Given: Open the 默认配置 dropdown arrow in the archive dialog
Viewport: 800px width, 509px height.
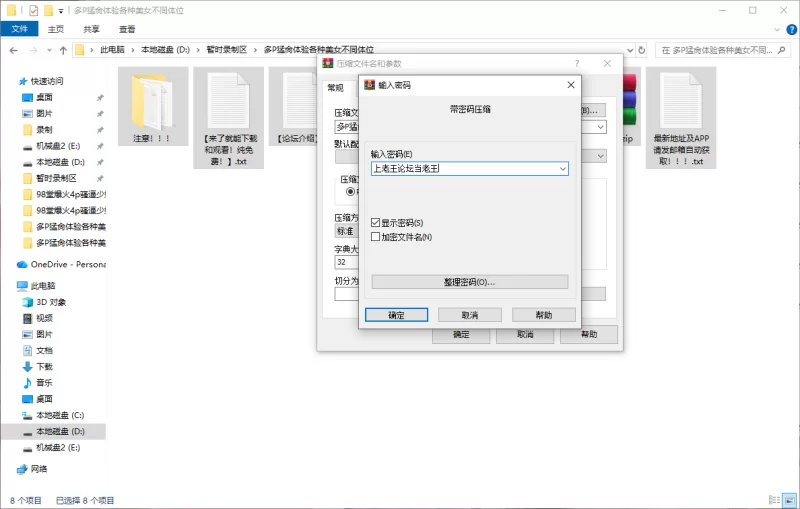Looking at the screenshot, I should 601,156.
